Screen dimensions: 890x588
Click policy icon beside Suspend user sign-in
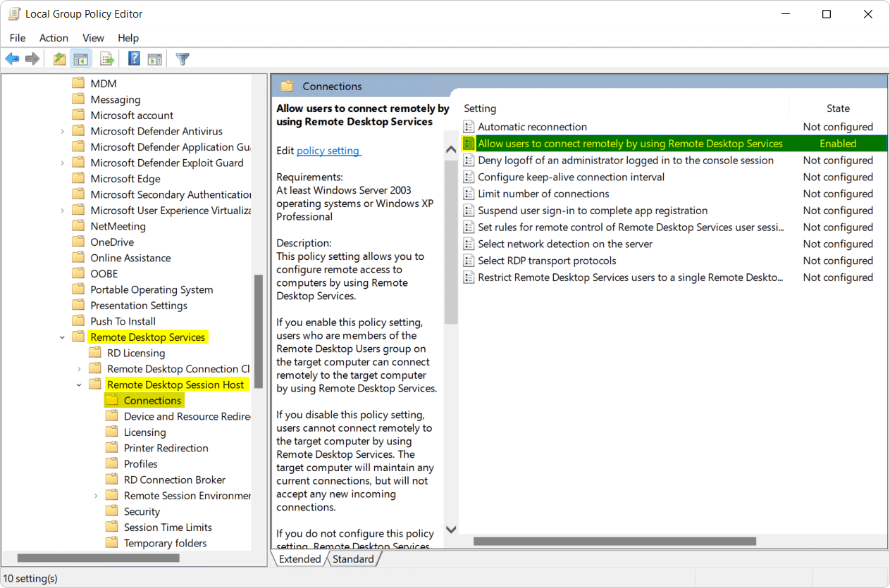[469, 211]
